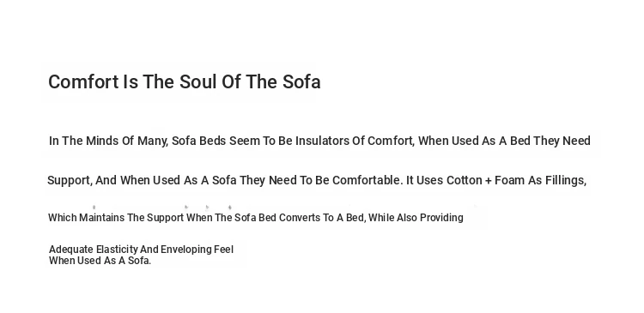Screen dimensions: 644x313
Task: Click the word 'Comfort' in the heading
Action: click(x=83, y=81)
